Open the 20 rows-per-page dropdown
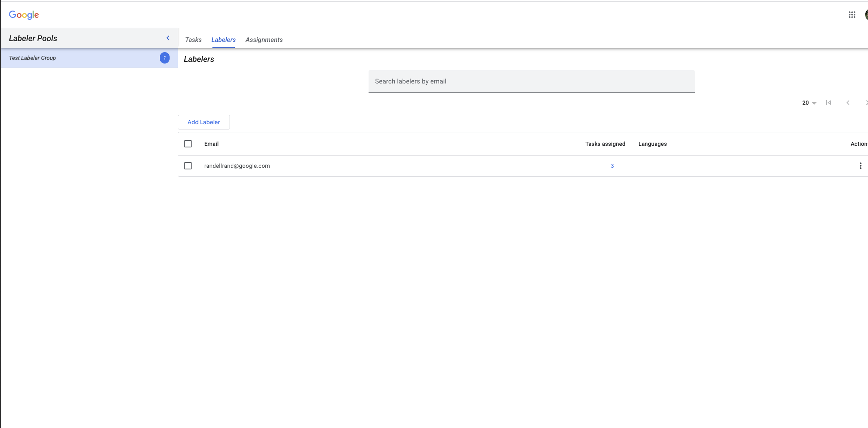Viewport: 868px width, 428px height. click(x=809, y=103)
